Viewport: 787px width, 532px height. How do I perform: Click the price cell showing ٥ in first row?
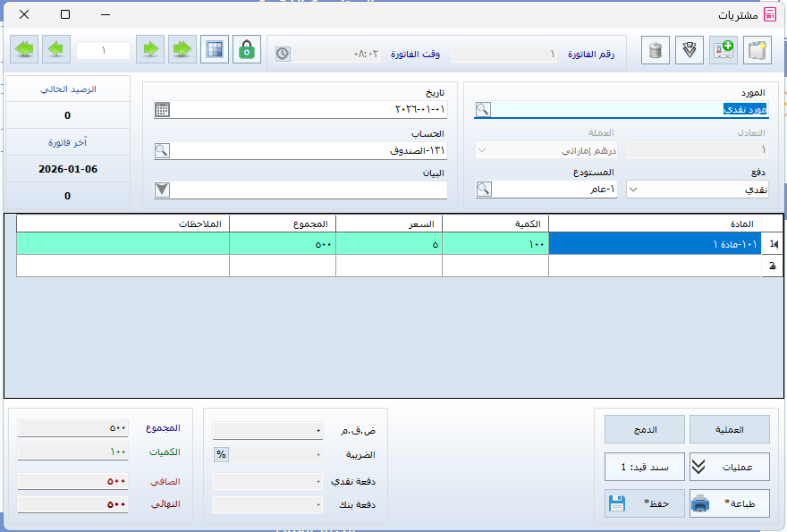point(389,243)
